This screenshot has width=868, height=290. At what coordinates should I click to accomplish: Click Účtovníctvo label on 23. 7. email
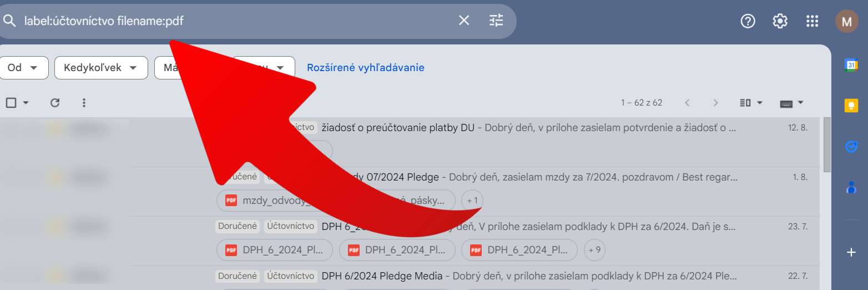click(290, 226)
